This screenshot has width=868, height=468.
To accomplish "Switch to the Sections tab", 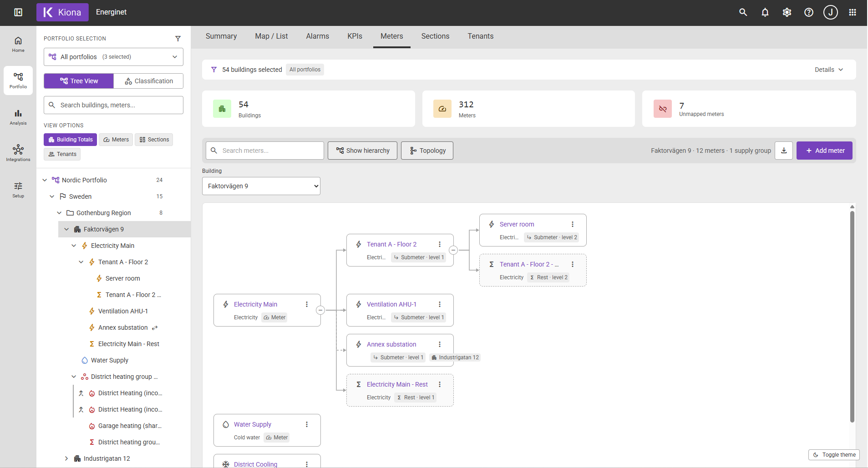I will 435,36.
